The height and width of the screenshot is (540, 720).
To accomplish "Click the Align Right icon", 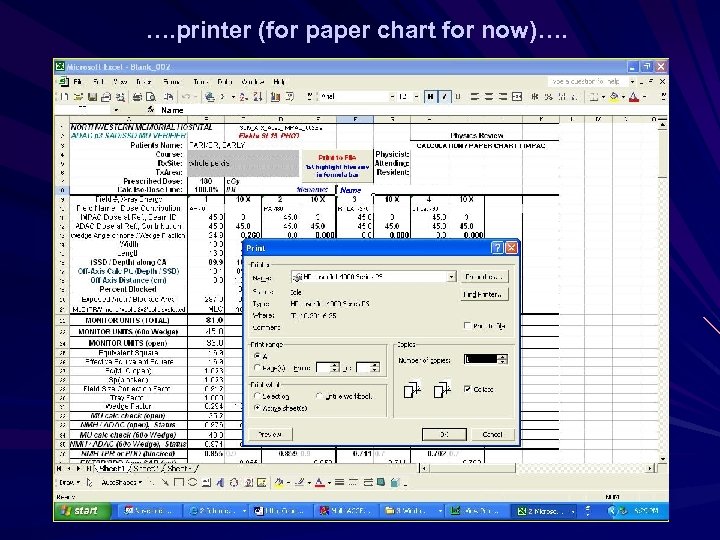I will 503,97.
